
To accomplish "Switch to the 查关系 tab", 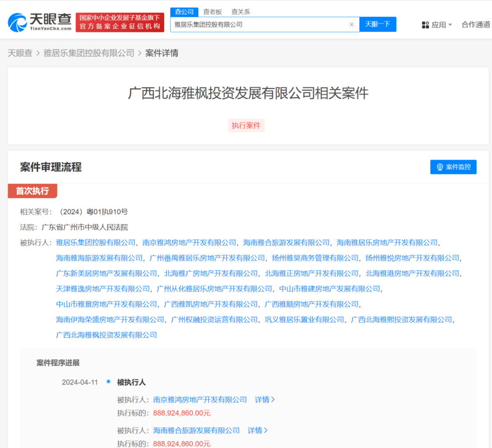I will pos(241,12).
